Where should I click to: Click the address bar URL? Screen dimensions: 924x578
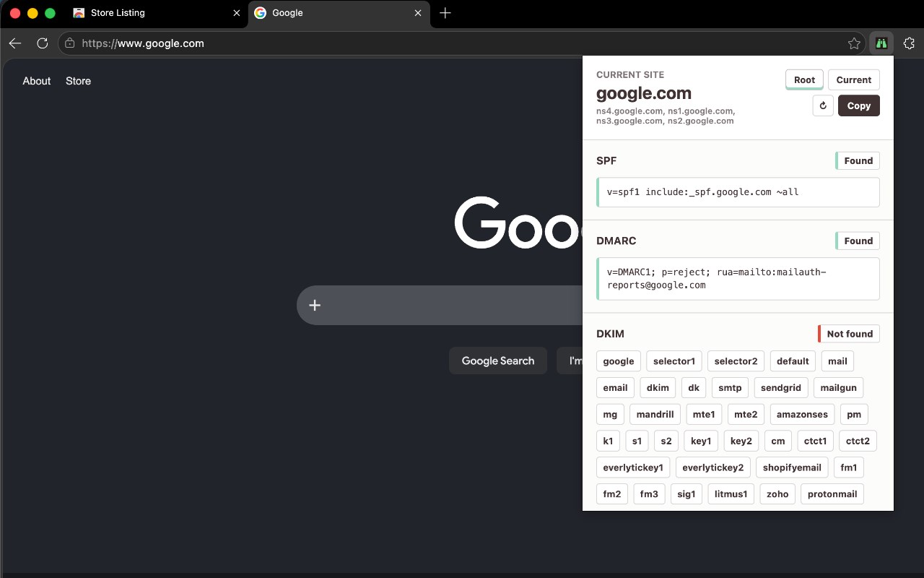tap(143, 43)
